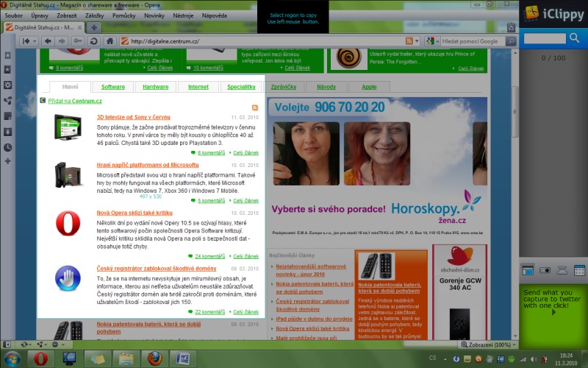The height and width of the screenshot is (368, 588).
Task: Click the 'Hledat pomocí Google' search field
Action: coord(473,41)
